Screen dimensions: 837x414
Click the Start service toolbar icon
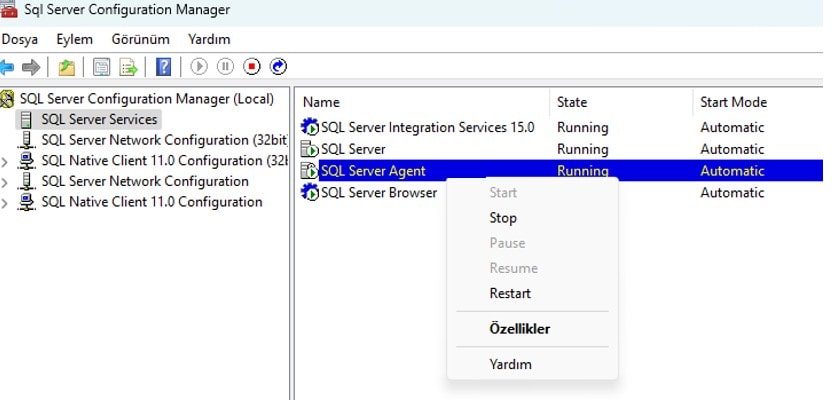(199, 67)
